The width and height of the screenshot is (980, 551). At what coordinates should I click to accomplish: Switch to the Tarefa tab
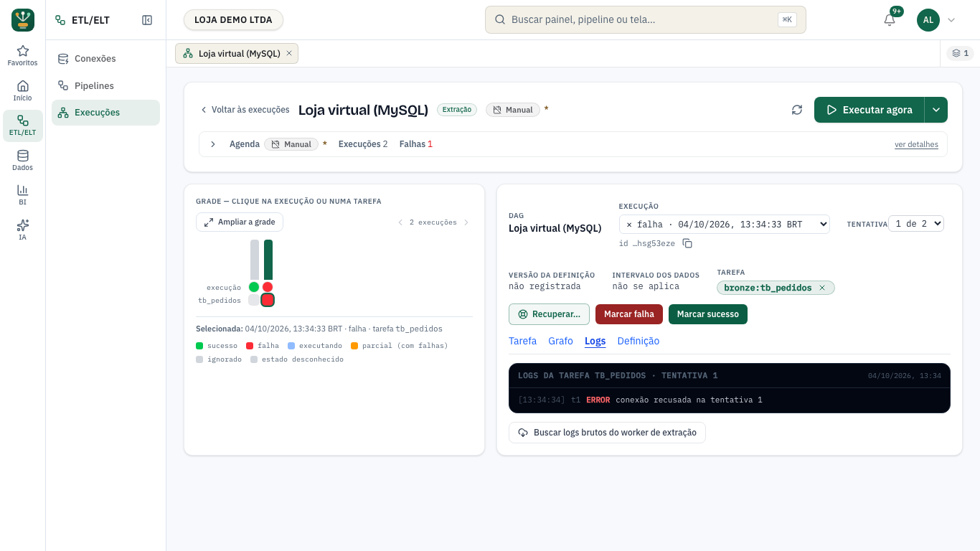point(522,341)
